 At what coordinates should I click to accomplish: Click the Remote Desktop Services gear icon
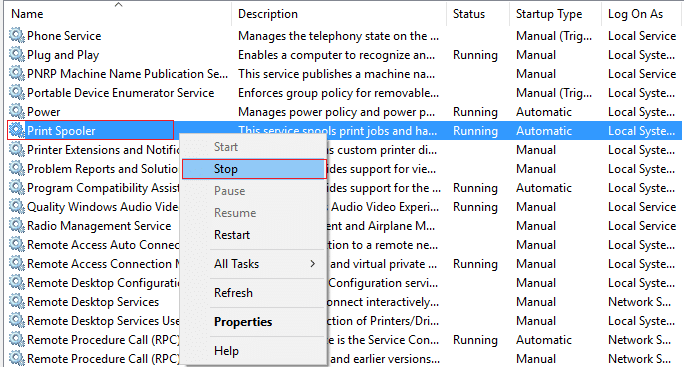point(17,302)
